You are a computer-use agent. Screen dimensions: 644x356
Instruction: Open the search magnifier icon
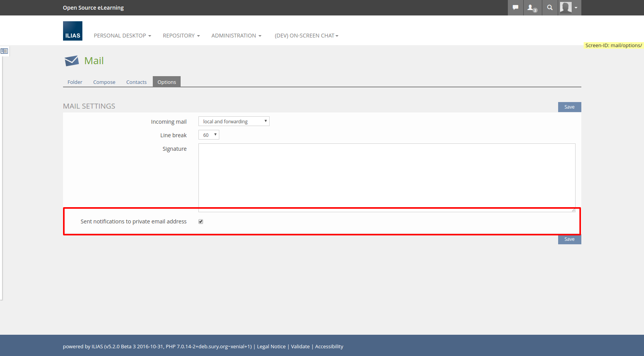point(550,8)
